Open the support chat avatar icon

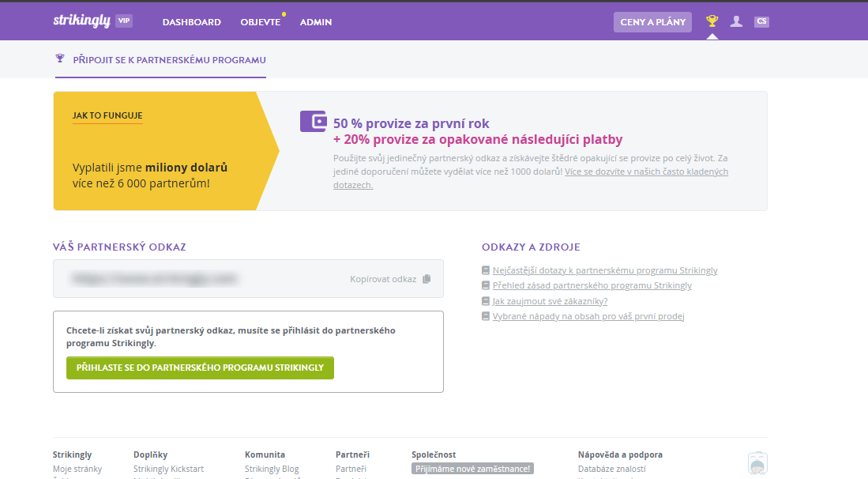point(757,463)
